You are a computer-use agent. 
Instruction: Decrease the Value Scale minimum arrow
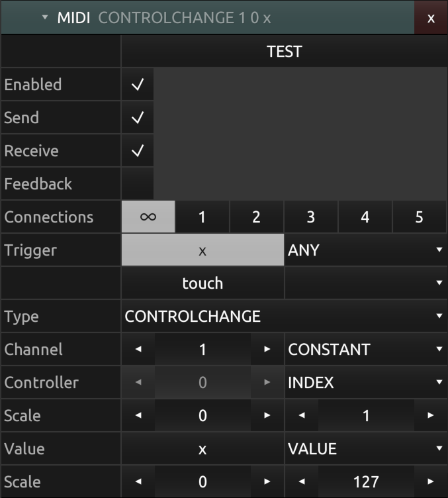[x=138, y=481]
